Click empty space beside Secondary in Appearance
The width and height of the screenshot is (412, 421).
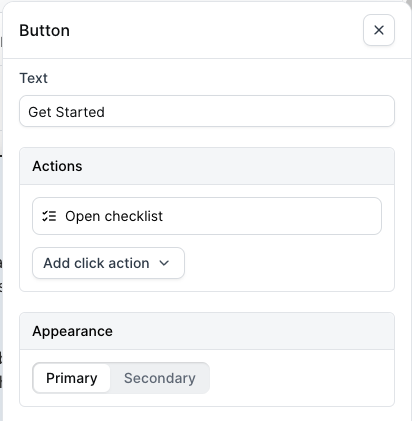[x=300, y=378]
